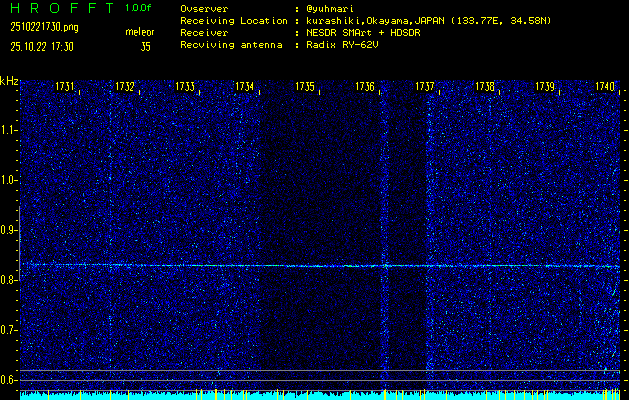The width and height of the screenshot is (629, 400).
Task: Click the 1733 time marker
Action: (185, 86)
